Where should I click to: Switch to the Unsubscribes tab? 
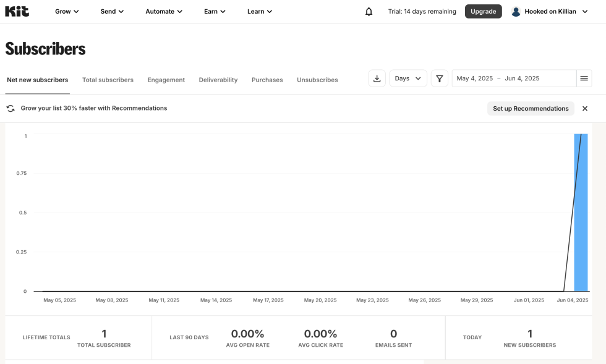point(317,80)
